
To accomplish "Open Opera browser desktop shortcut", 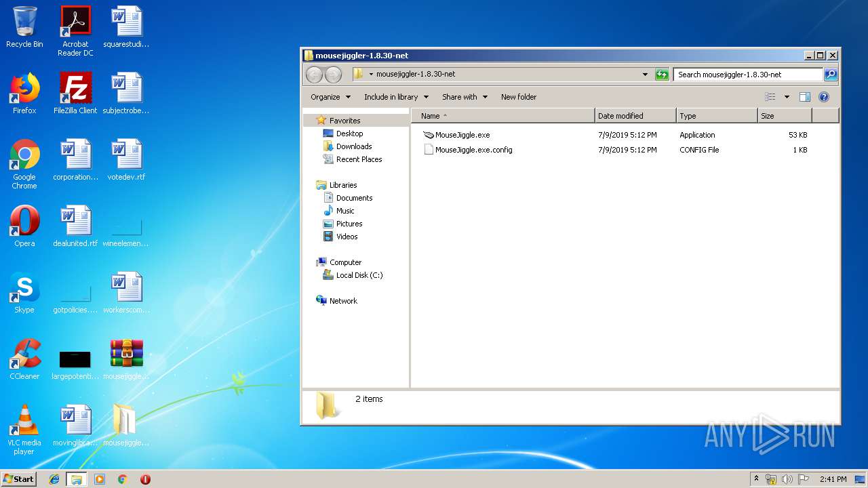I will point(24,226).
